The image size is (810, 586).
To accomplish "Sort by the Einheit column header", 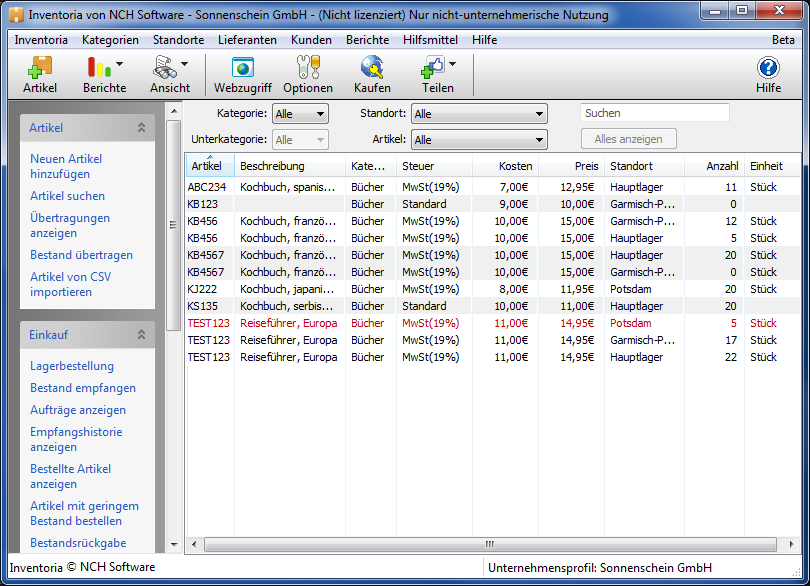I will (x=772, y=166).
